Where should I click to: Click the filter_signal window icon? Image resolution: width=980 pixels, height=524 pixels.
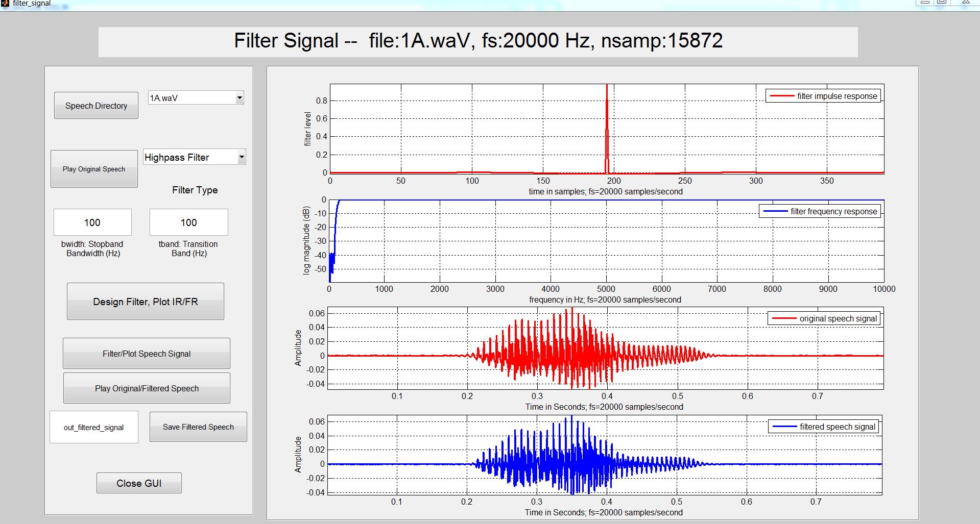[5, 3]
